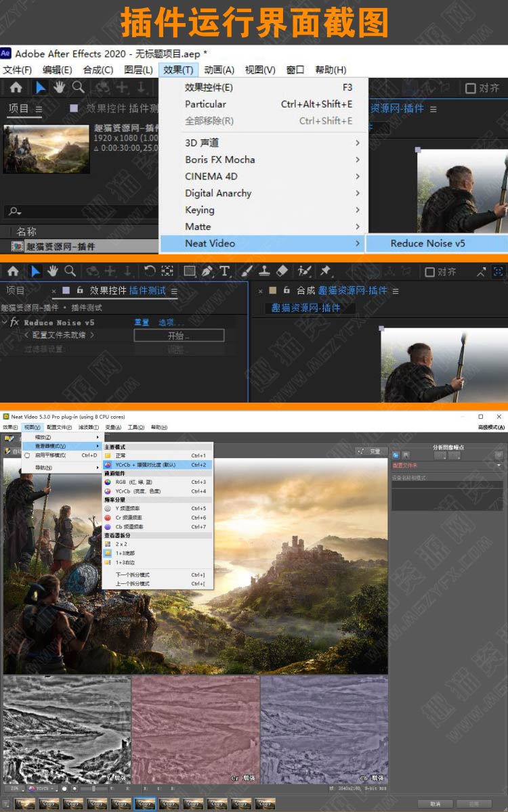
Task: Select the Roto Brush tool
Action: tap(304, 271)
